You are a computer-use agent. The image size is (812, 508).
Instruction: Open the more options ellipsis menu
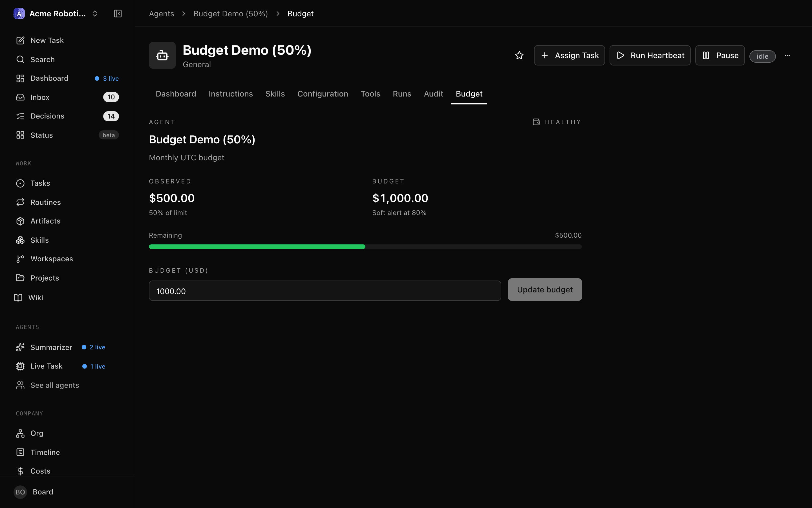[787, 55]
